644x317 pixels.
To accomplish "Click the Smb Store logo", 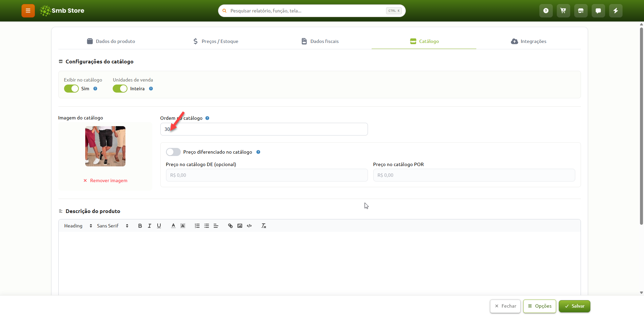I will coord(62,11).
